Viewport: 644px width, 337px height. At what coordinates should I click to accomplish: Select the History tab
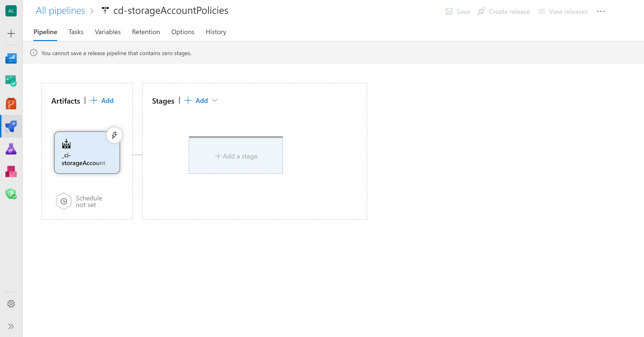click(216, 32)
